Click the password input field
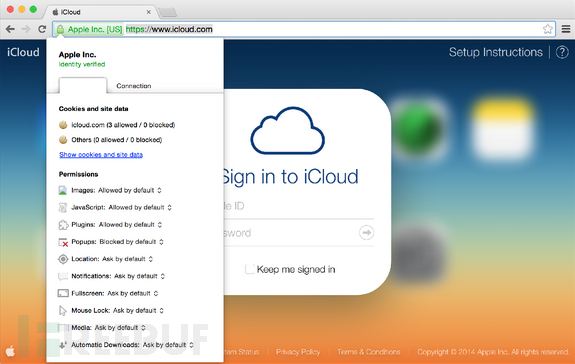The height and width of the screenshot is (364, 575). [x=290, y=233]
